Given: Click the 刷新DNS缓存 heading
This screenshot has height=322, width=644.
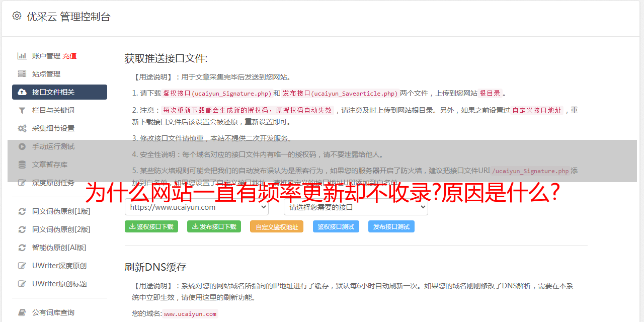Looking at the screenshot, I should coord(155,267).
